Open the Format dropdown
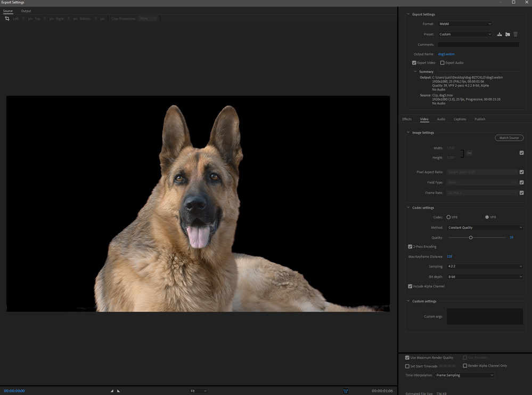Image resolution: width=532 pixels, height=395 pixels. pos(464,23)
